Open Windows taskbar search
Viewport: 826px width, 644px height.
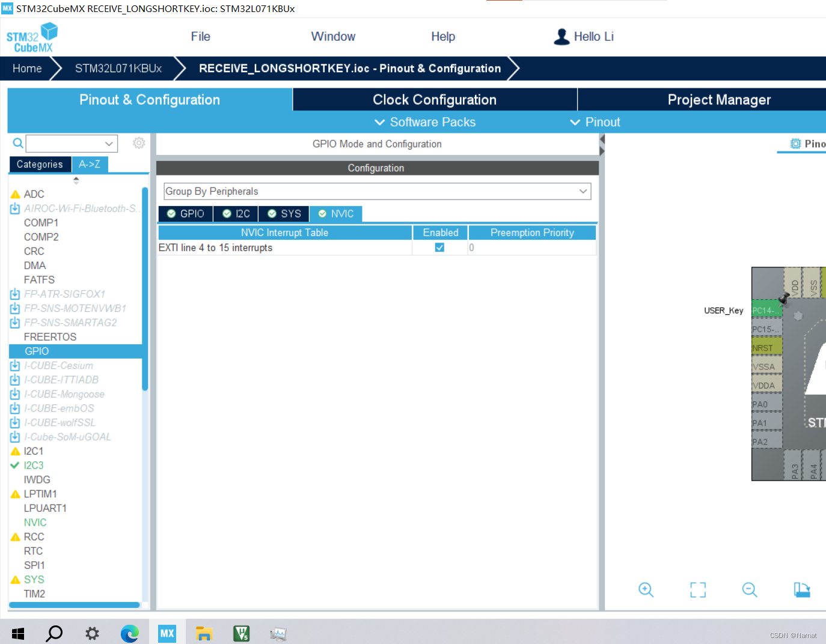point(54,633)
